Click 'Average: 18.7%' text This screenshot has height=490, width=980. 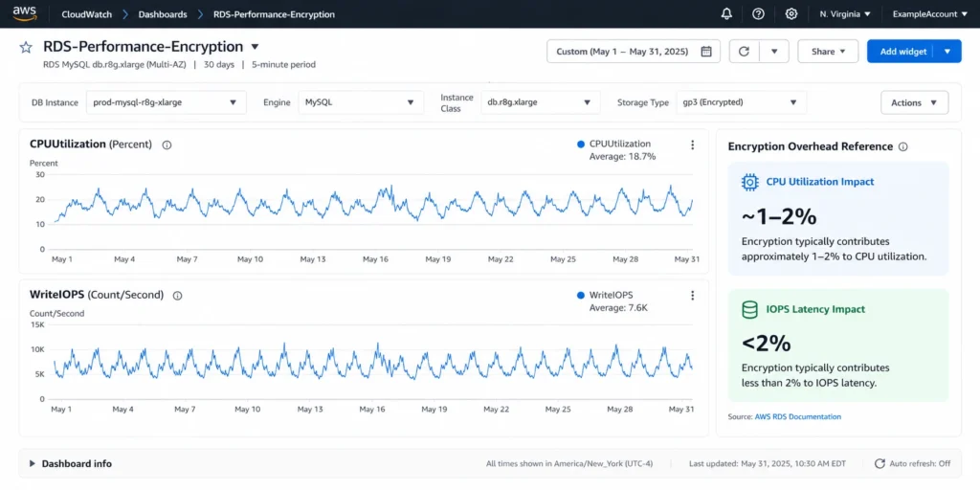pos(622,157)
